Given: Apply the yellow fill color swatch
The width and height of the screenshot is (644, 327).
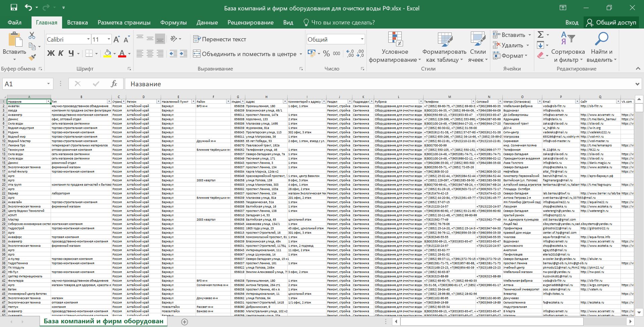Looking at the screenshot, I should (107, 54).
